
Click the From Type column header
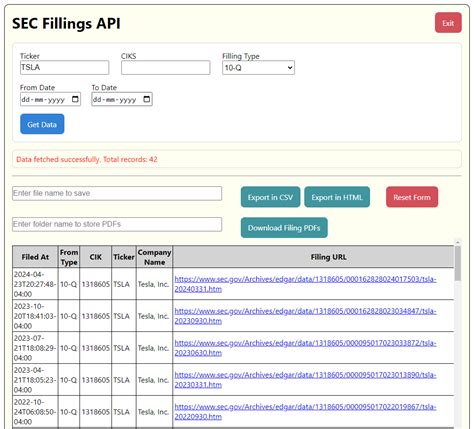pyautogui.click(x=69, y=257)
